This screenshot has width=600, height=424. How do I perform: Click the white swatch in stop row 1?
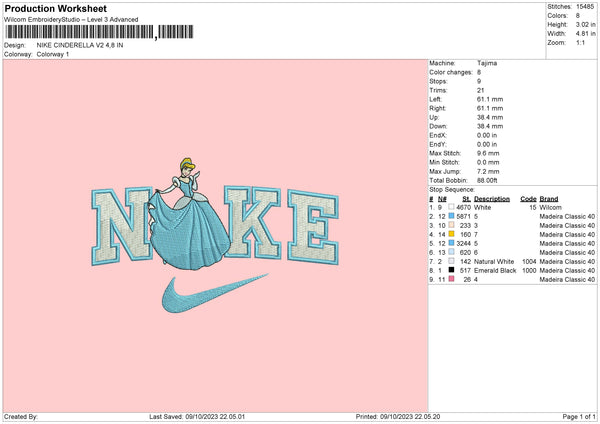pyautogui.click(x=451, y=207)
